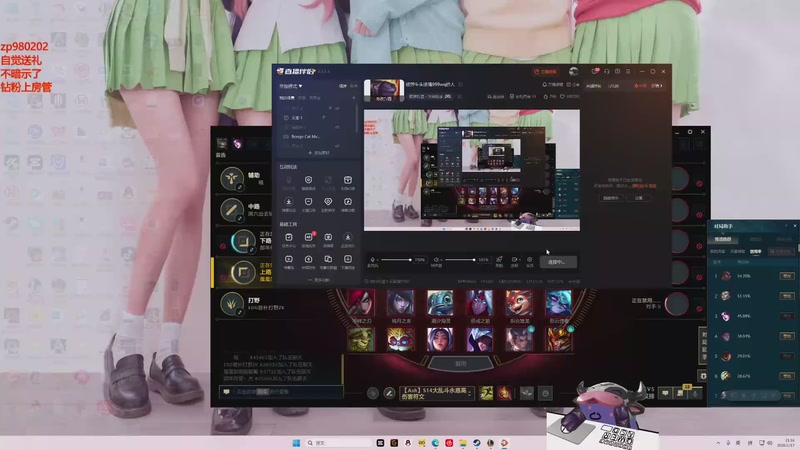
Task: Open the music note interactive tool icon
Action: pos(347,202)
